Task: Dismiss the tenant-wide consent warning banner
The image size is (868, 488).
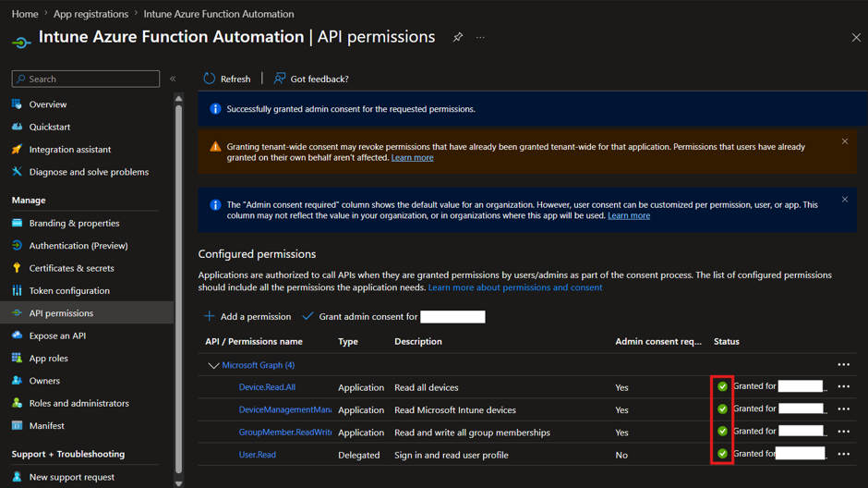Action: click(845, 141)
